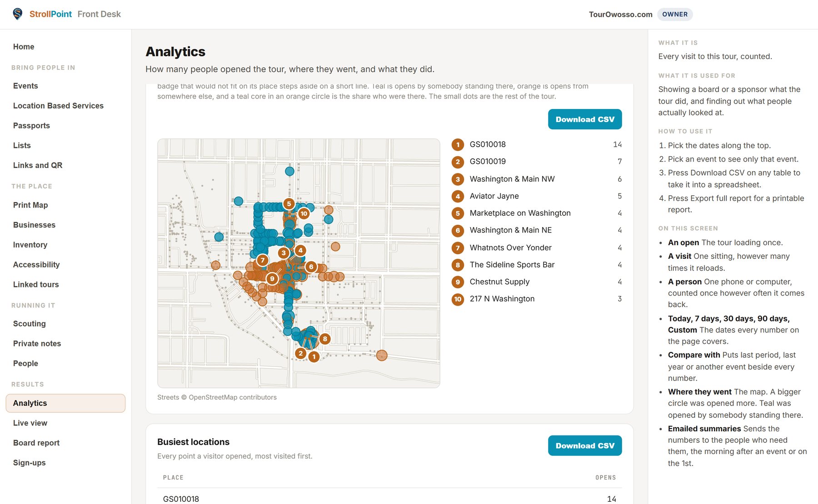Image resolution: width=818 pixels, height=504 pixels.
Task: Open Home in the sidebar
Action: 65,47
